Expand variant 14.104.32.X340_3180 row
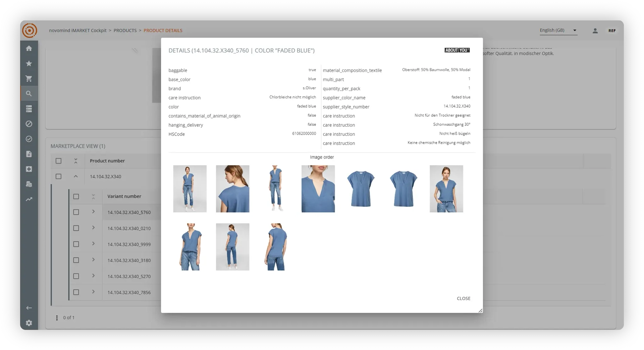This screenshot has width=644, height=350. click(x=93, y=260)
